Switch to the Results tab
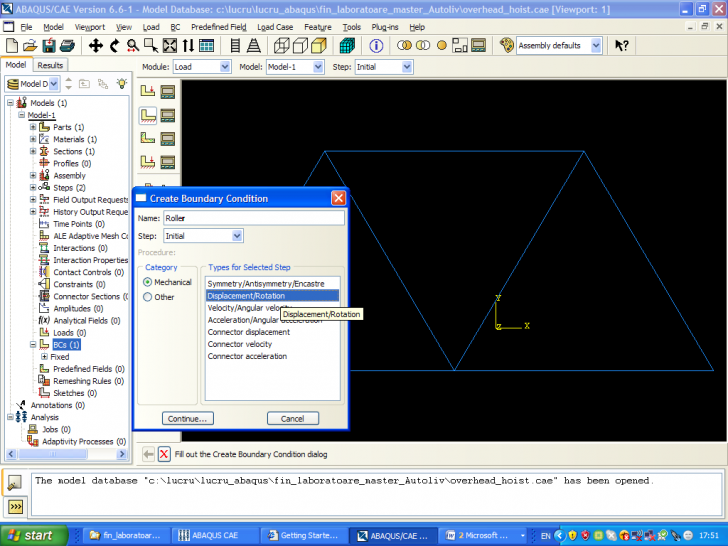Screen dimensions: 728x546 (x=50, y=65)
